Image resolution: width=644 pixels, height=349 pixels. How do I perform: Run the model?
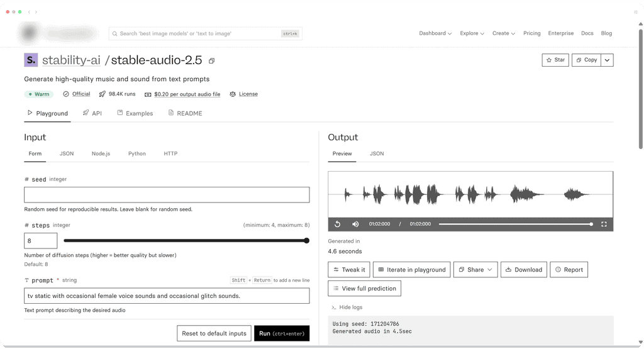tap(282, 333)
